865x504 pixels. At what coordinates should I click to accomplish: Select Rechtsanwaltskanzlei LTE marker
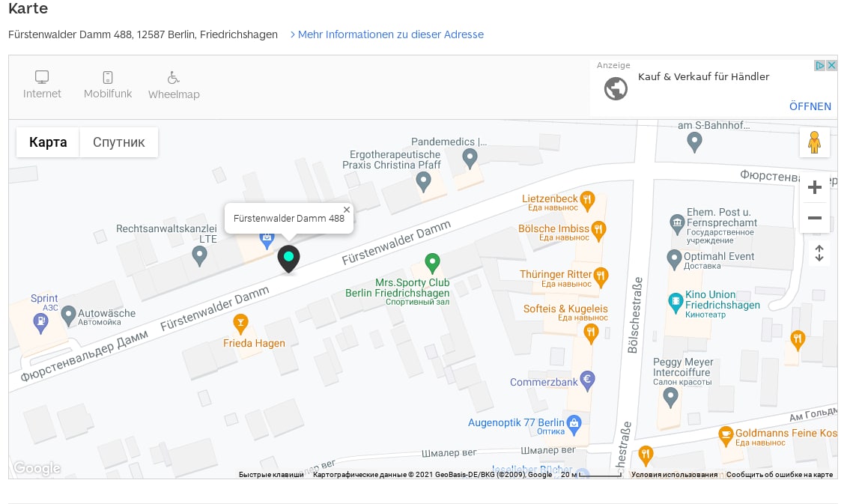tap(199, 256)
